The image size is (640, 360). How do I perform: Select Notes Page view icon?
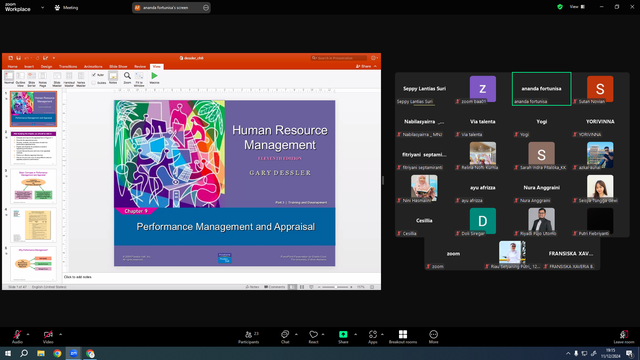(42, 78)
